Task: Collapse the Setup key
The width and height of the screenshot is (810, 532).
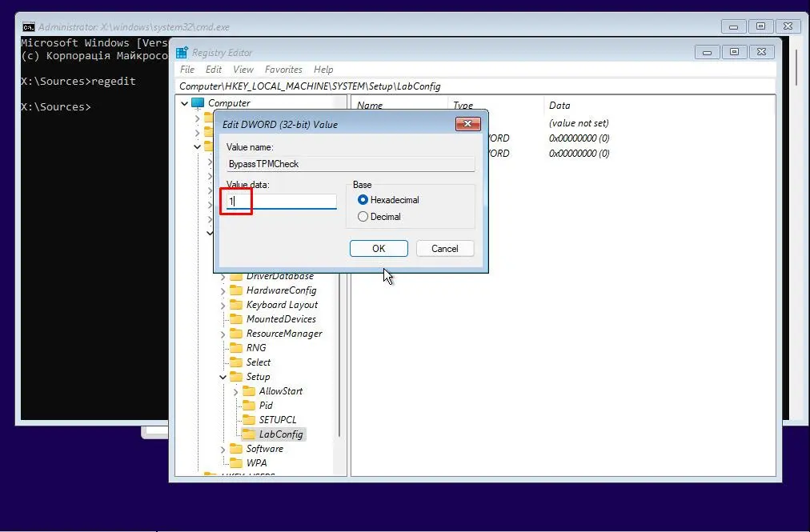Action: click(x=223, y=377)
